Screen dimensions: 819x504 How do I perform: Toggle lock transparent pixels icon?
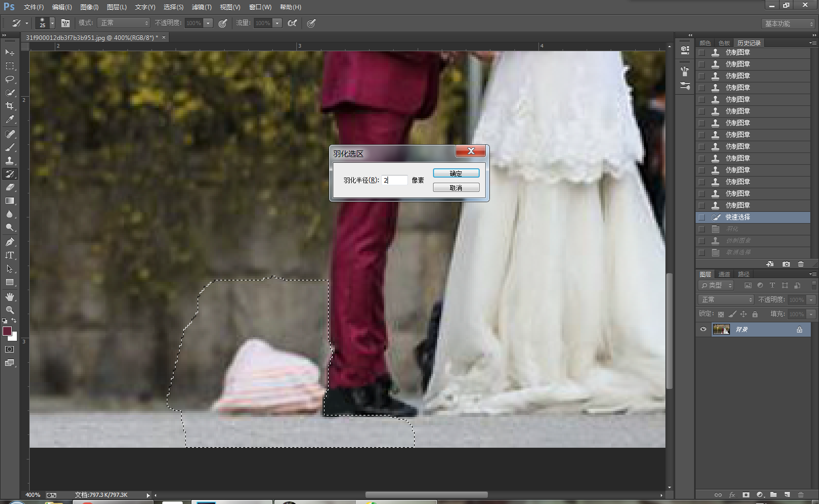[721, 314]
